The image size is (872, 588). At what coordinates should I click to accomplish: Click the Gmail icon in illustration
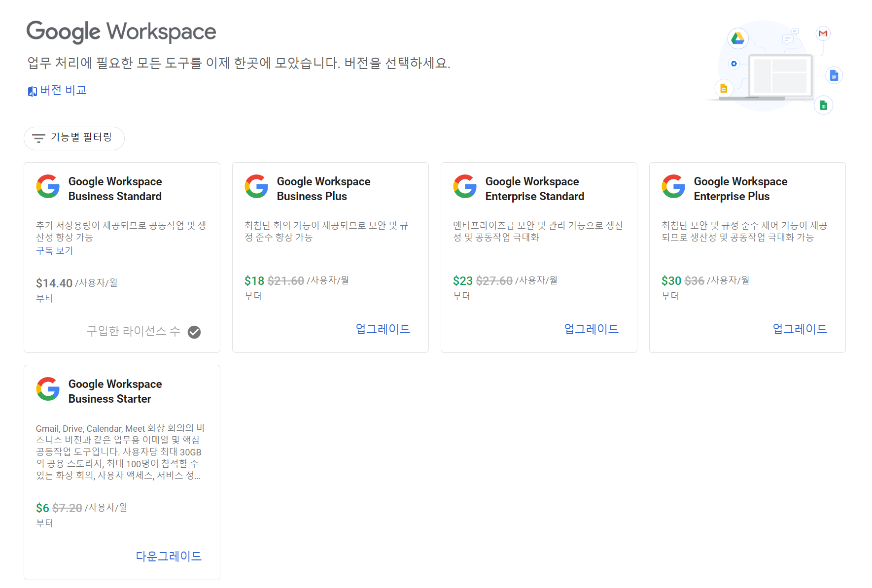(823, 34)
